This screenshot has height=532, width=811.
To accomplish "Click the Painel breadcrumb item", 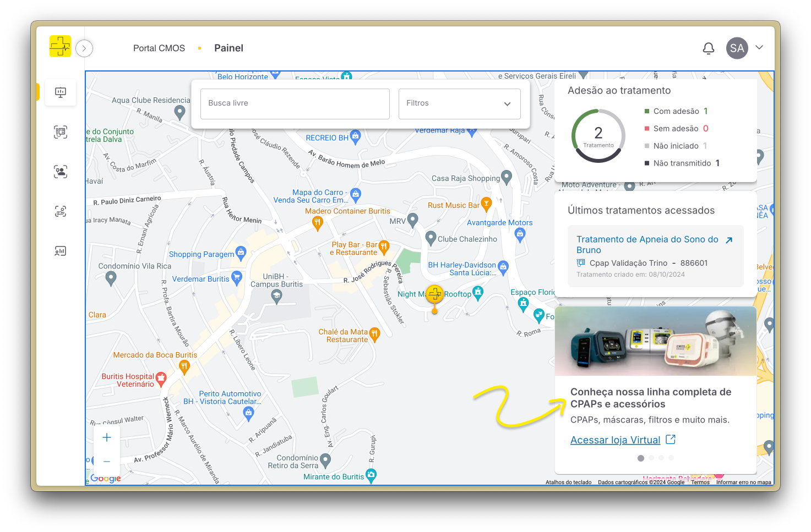I will (x=228, y=48).
